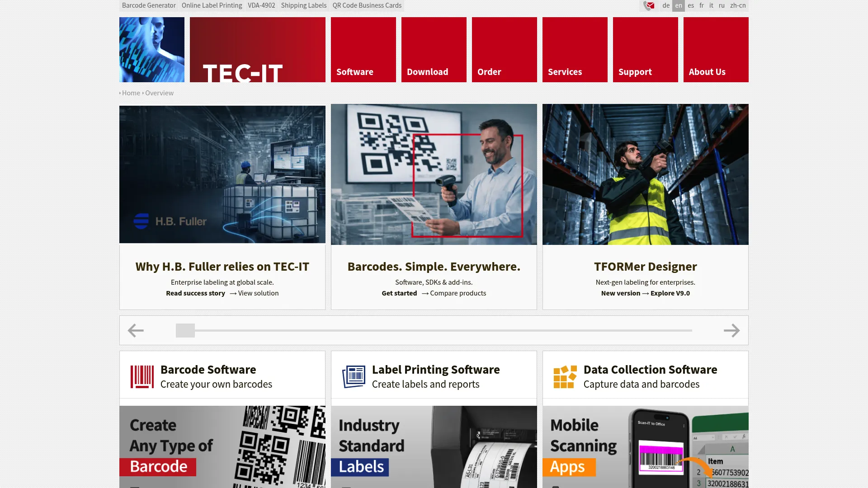
Task: Open the Online Label Printing link
Action: click(x=212, y=5)
